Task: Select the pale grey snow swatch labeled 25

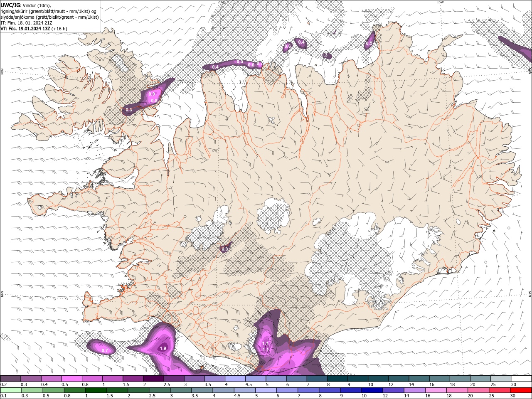Action: (501, 379)
